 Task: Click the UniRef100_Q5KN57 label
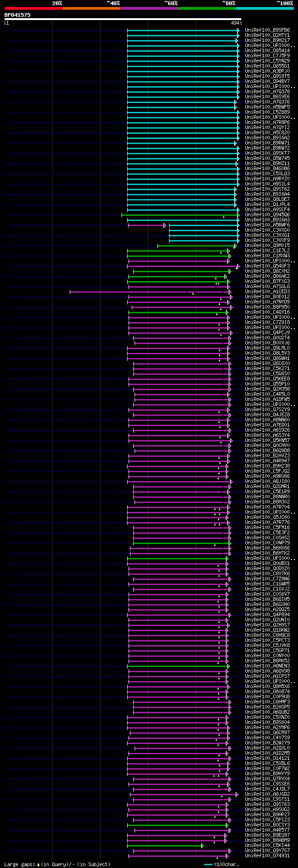point(267,441)
